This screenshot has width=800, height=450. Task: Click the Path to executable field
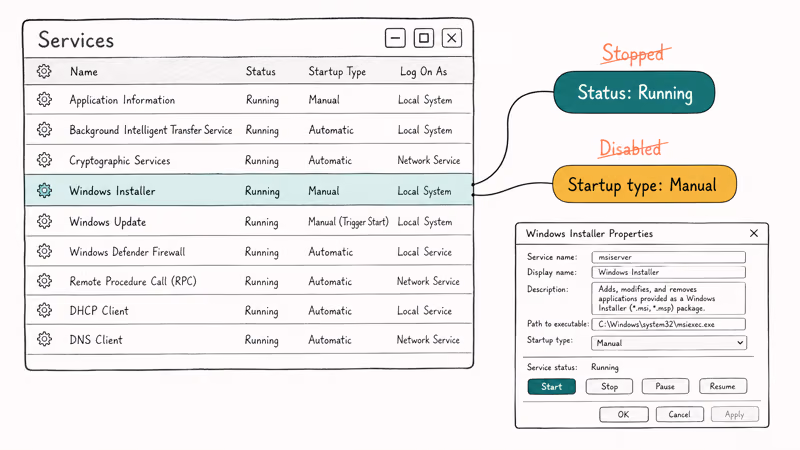[668, 325]
